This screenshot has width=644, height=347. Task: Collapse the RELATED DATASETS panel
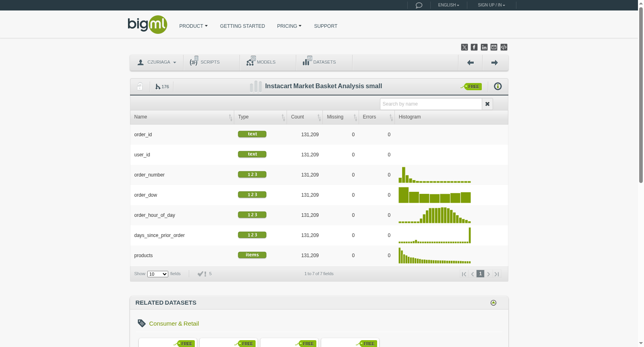493,303
